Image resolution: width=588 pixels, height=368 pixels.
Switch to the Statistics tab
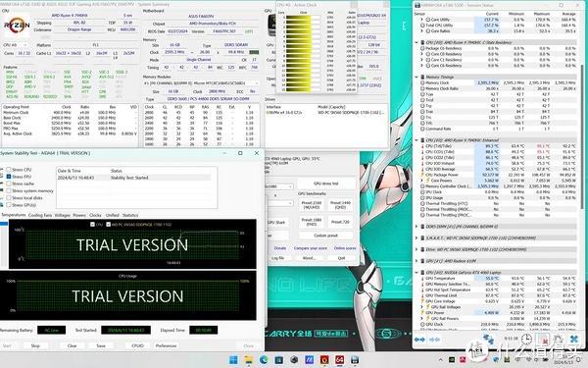tap(130, 215)
